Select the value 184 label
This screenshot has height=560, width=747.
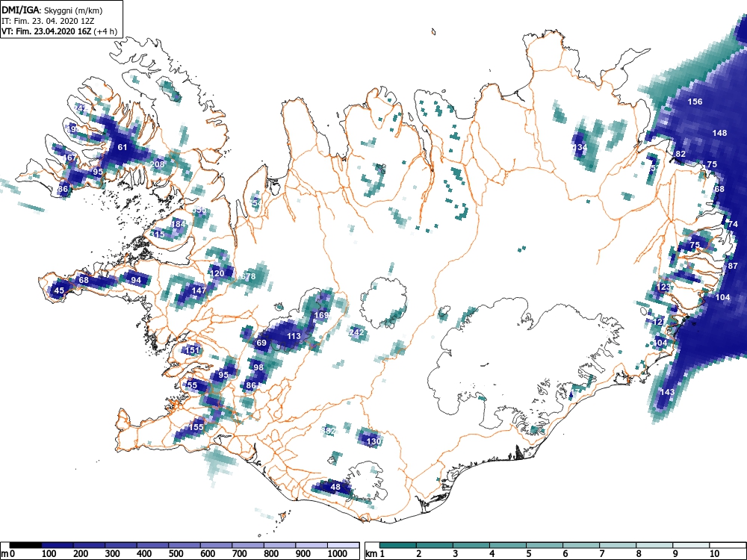[x=179, y=224]
